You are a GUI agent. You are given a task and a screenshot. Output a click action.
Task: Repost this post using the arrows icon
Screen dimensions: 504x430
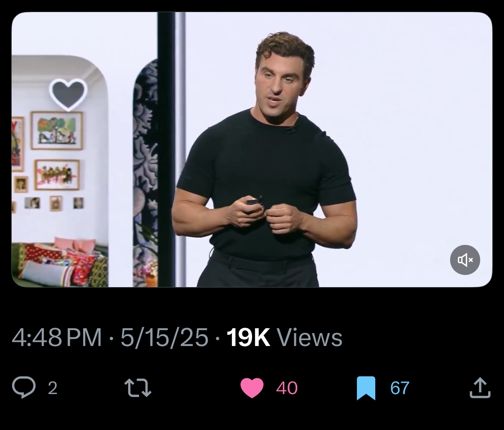[138, 387]
